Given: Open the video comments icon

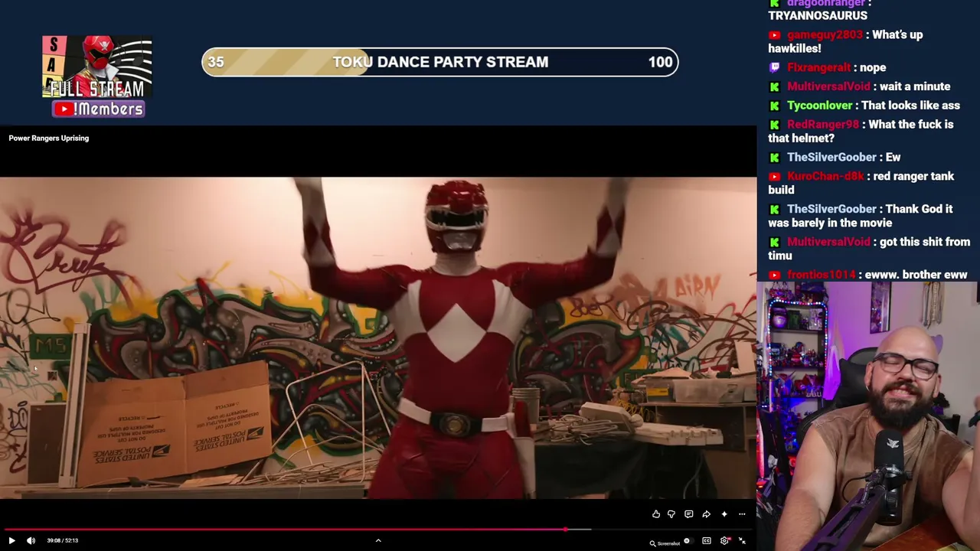Looking at the screenshot, I should click(x=689, y=514).
